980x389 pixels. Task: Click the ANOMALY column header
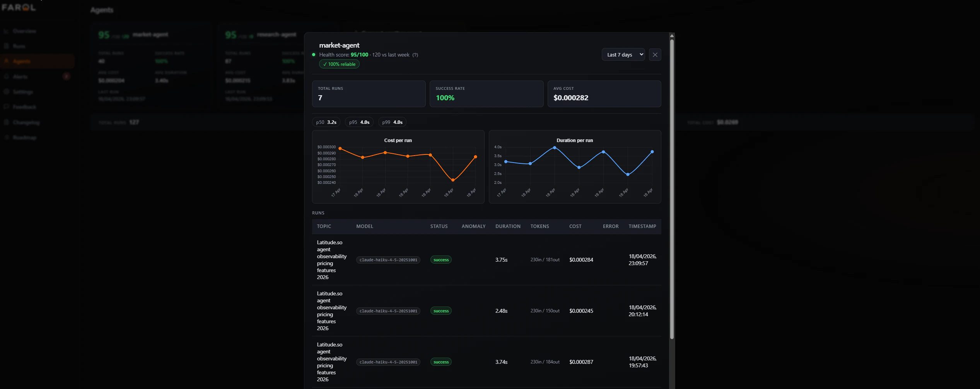coord(473,226)
